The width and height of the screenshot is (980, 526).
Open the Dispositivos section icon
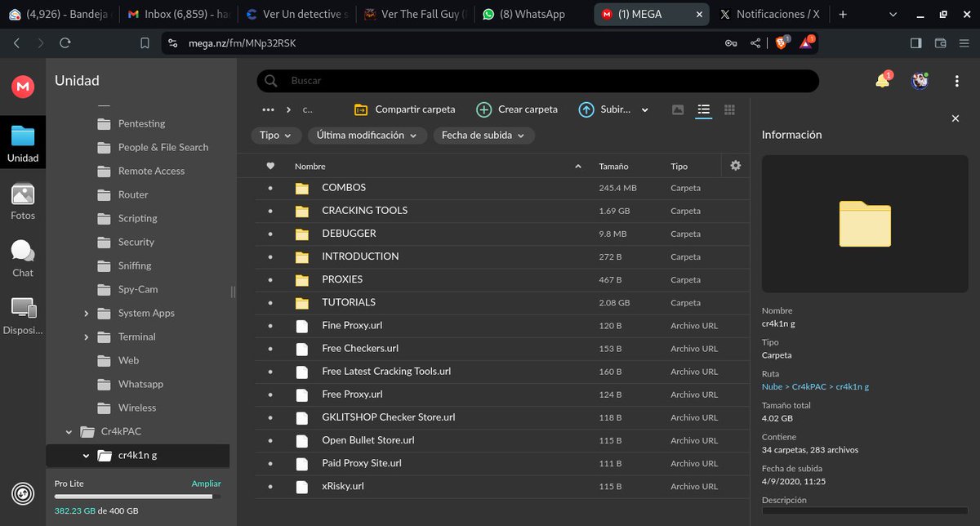[x=23, y=315]
